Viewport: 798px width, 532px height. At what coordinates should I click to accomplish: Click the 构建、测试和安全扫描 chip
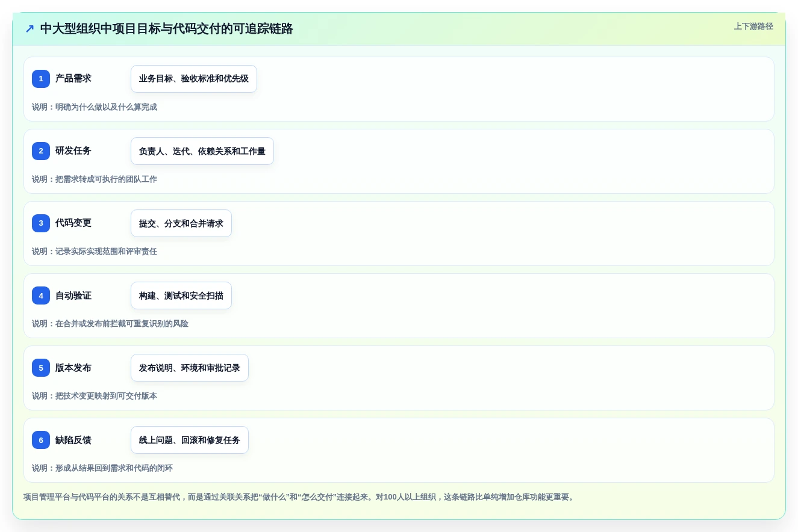pyautogui.click(x=181, y=295)
